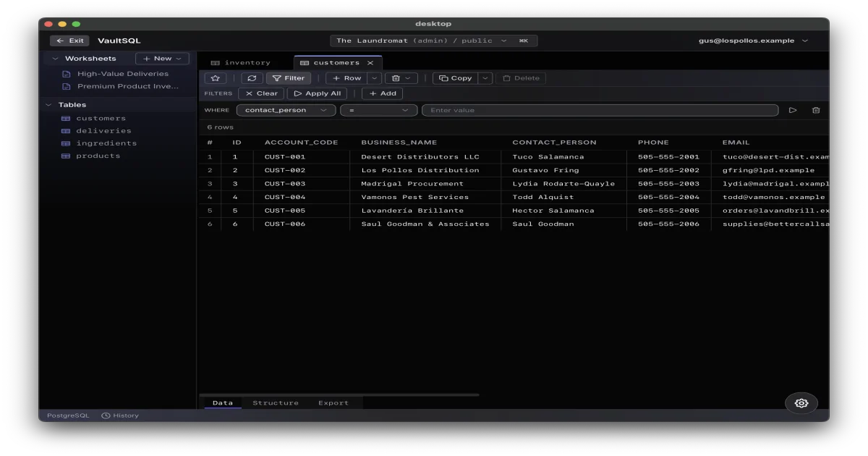Apply All filters
The width and height of the screenshot is (868, 456).
pyautogui.click(x=317, y=93)
